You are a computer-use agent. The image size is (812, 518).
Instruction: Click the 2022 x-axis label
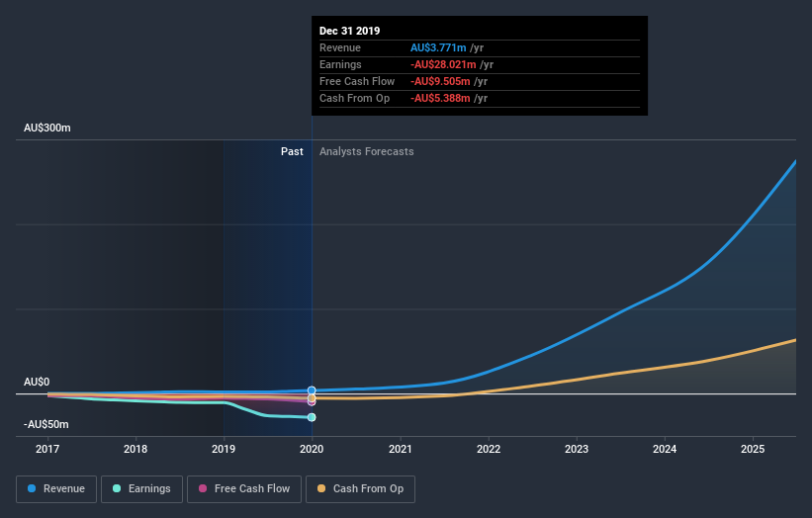(489, 449)
